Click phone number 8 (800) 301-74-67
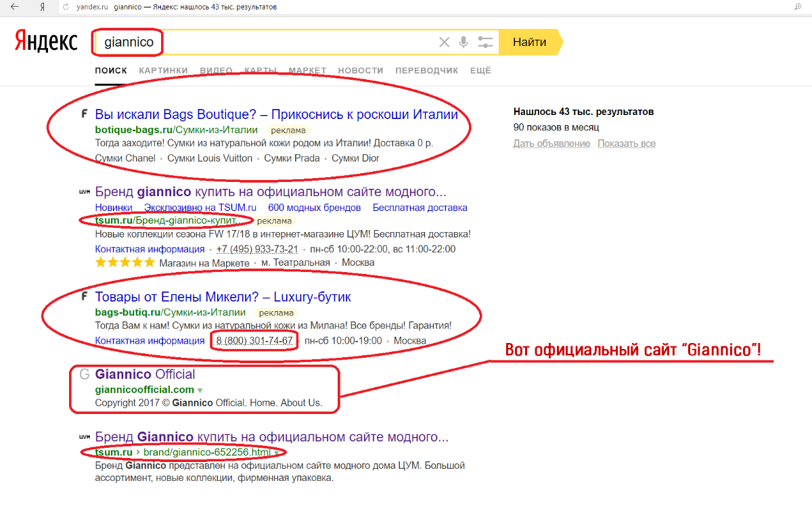 pyautogui.click(x=254, y=341)
